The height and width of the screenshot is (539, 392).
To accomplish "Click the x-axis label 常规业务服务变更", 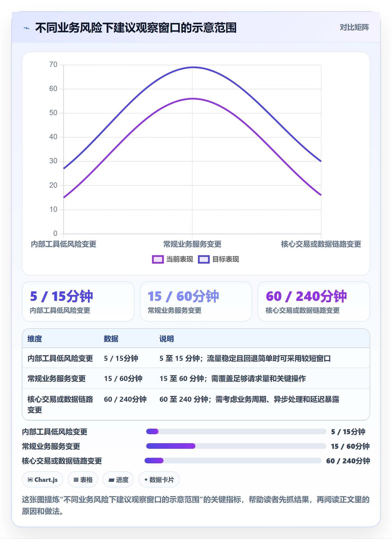I will coord(192,244).
